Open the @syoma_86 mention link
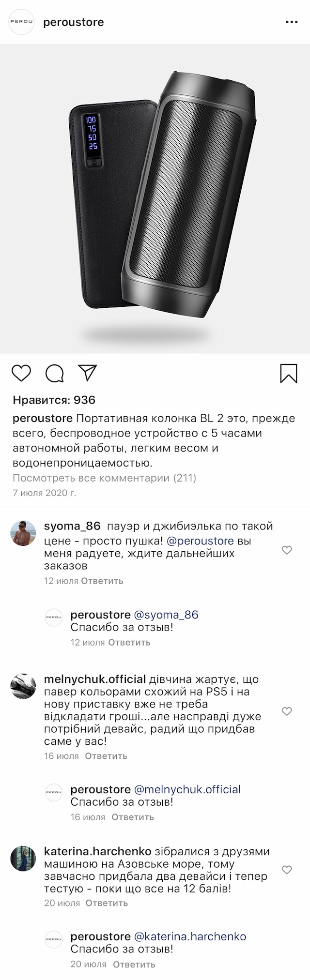The image size is (310, 980). pyautogui.click(x=166, y=615)
